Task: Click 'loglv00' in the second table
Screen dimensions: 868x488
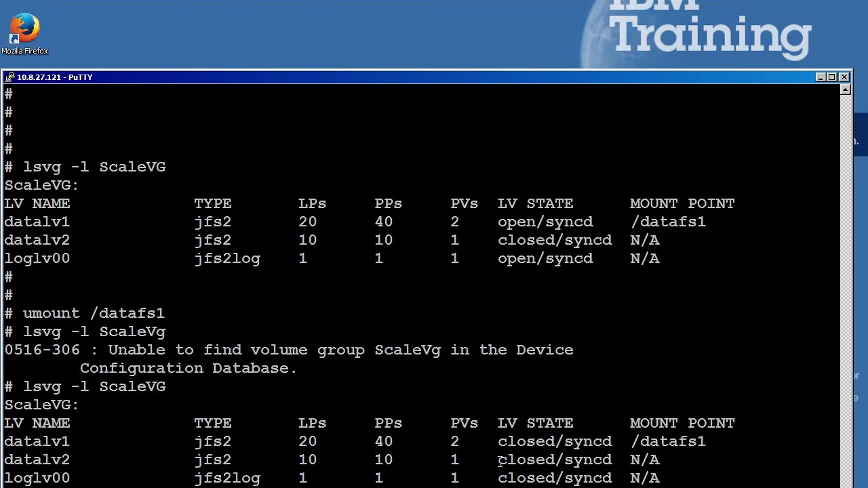Action: (x=37, y=478)
